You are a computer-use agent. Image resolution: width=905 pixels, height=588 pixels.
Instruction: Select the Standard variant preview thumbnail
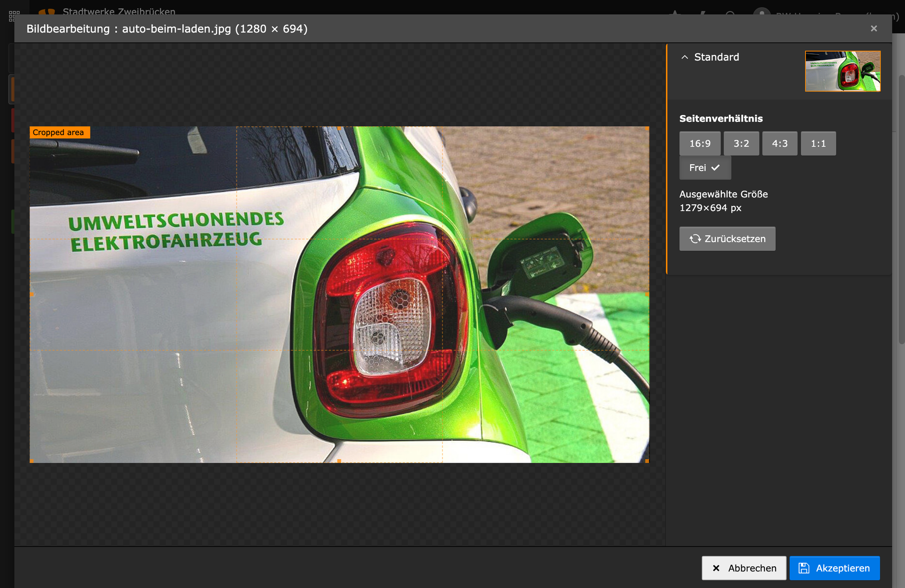click(843, 71)
